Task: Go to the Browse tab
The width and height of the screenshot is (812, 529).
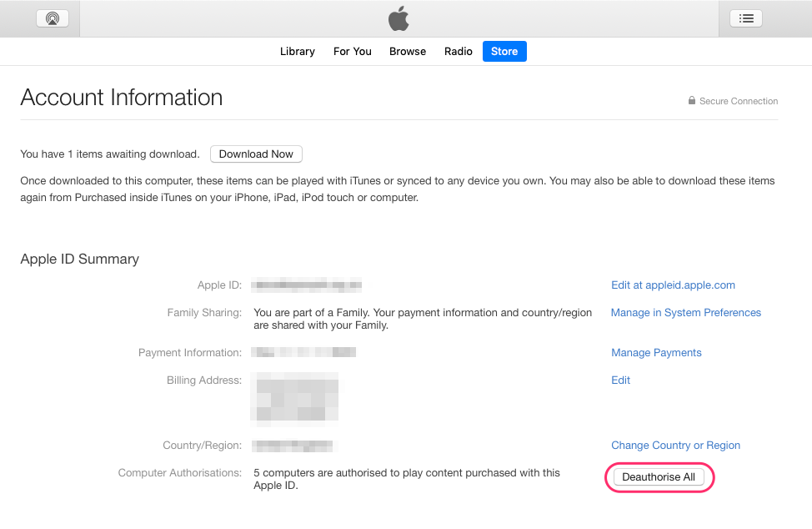Action: (x=408, y=51)
